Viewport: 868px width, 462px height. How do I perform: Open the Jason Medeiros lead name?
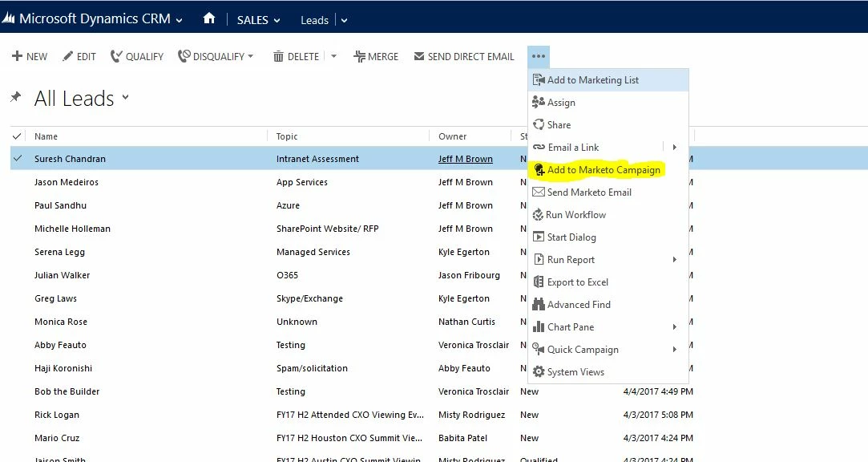[x=67, y=182]
